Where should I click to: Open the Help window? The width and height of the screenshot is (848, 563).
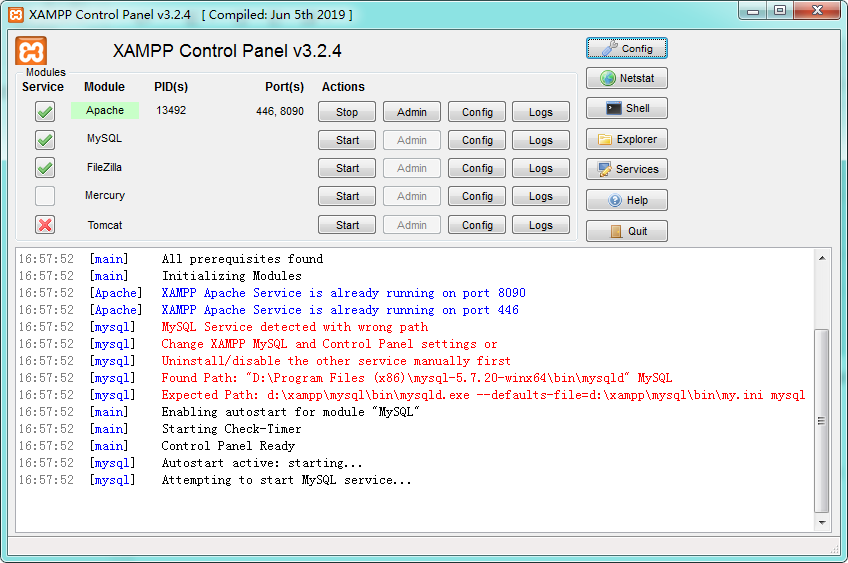tap(627, 200)
